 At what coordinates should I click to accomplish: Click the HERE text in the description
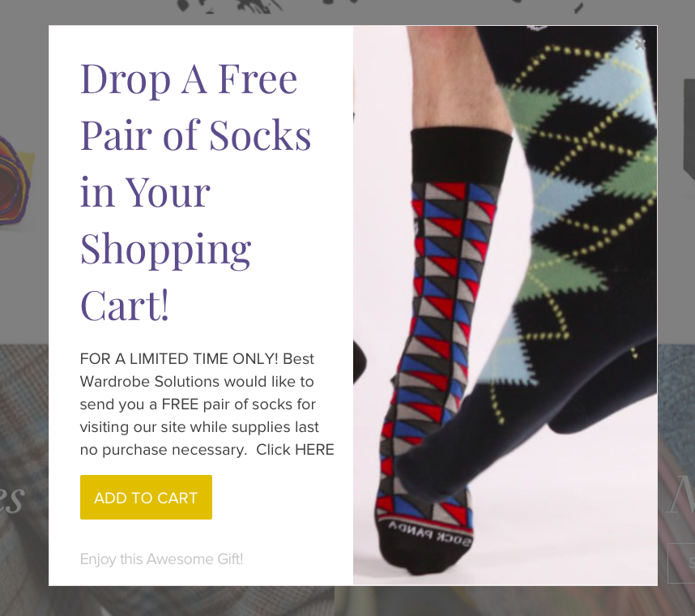(314, 450)
